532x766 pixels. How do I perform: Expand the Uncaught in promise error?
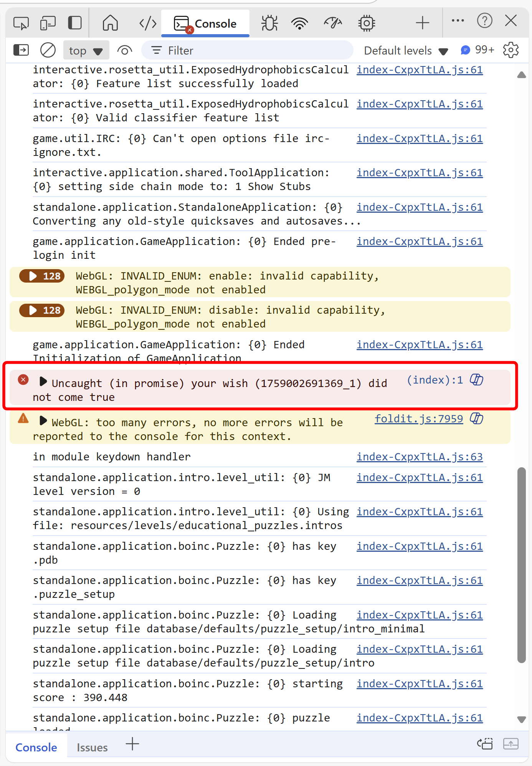pyautogui.click(x=43, y=382)
